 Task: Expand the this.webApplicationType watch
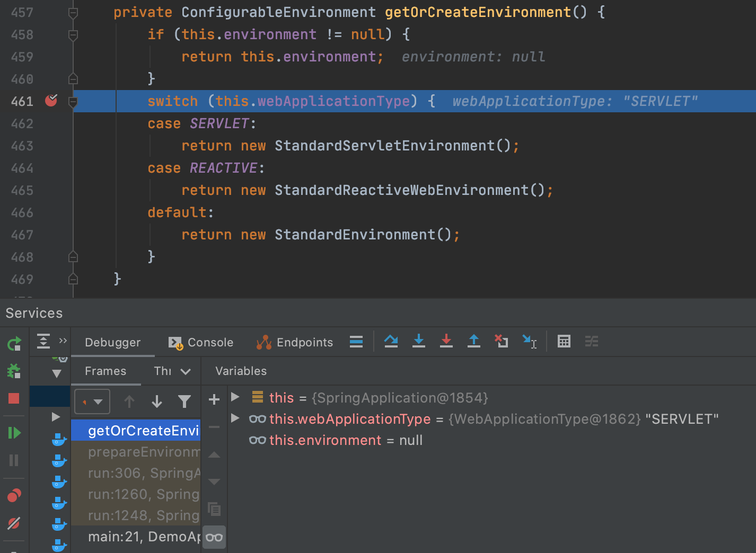tap(235, 418)
